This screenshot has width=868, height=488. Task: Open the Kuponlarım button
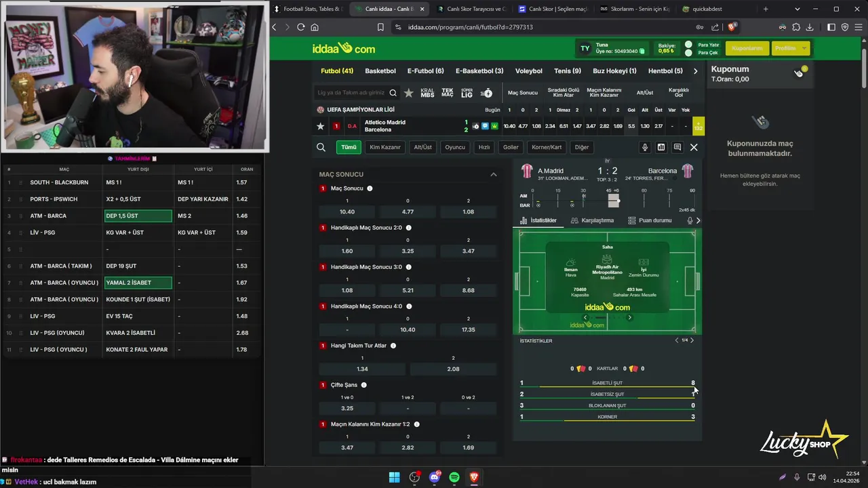[x=747, y=48]
